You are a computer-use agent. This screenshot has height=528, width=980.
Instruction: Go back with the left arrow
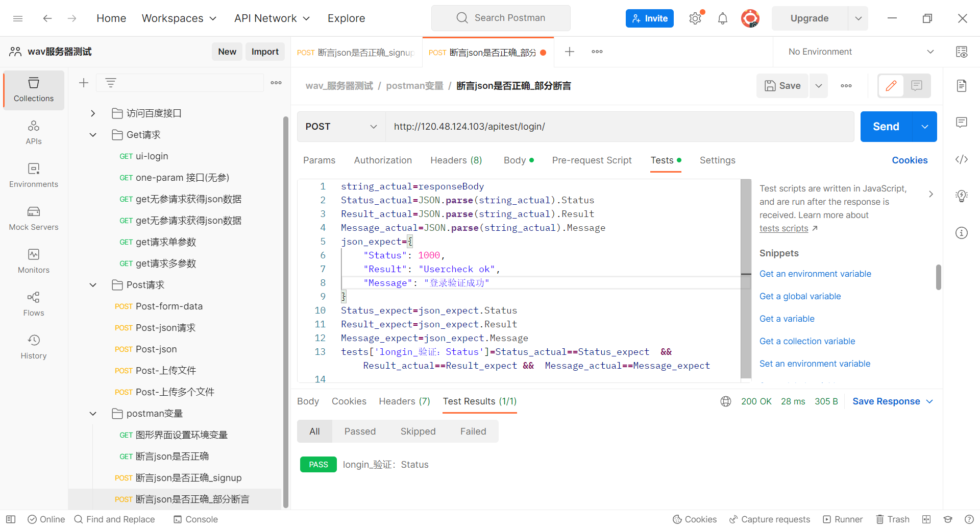tap(47, 18)
